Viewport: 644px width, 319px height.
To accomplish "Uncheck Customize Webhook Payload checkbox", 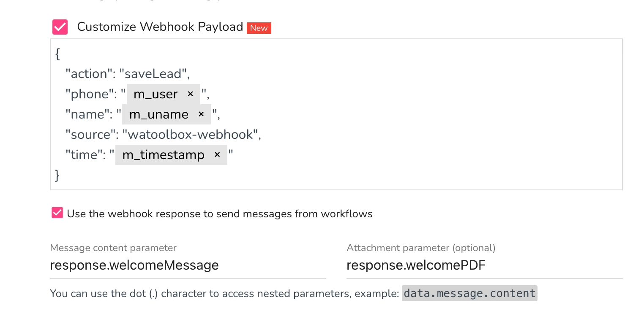I will click(x=60, y=27).
